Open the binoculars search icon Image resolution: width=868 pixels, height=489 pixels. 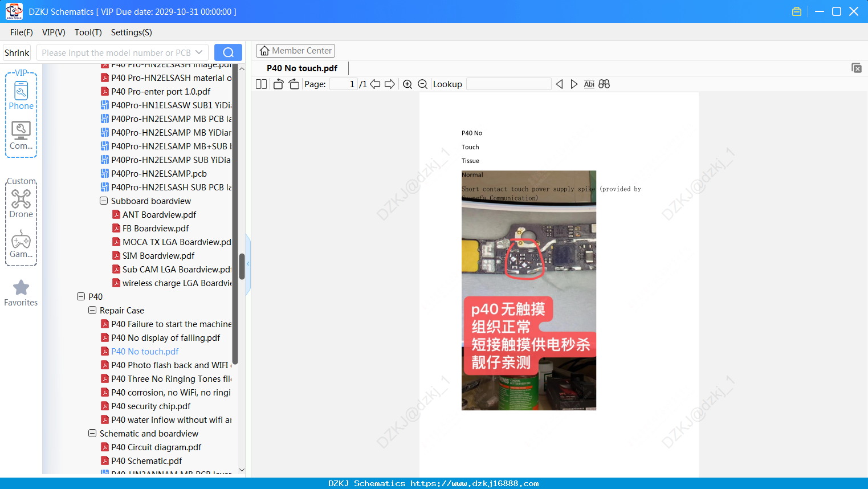[x=604, y=84]
